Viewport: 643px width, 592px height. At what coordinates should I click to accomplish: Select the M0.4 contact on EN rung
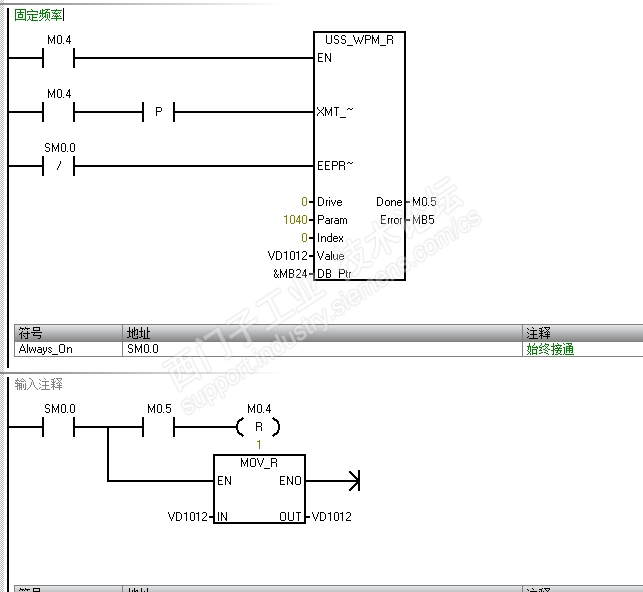click(x=59, y=58)
